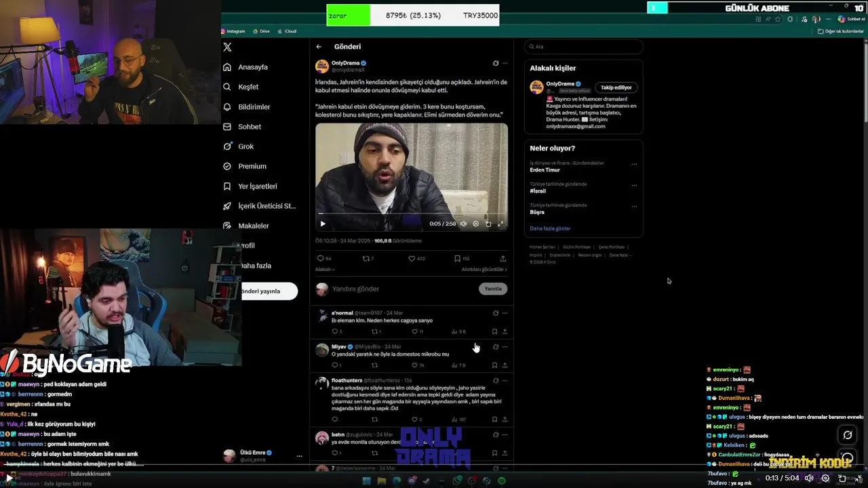Open the more options on the OnlyDrama post
This screenshot has width=868, height=488.
[505, 63]
